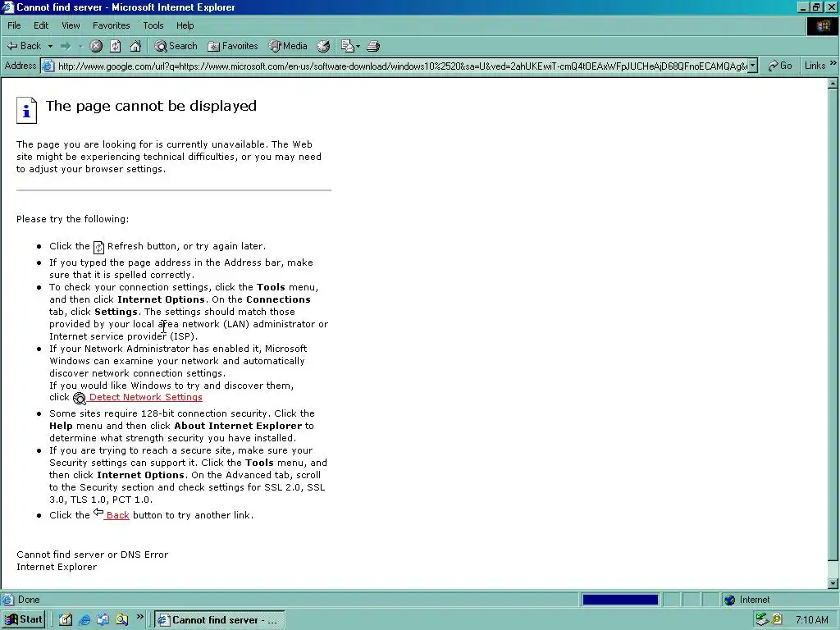The height and width of the screenshot is (630, 840).
Task: Refresh the page using the toolbar Refresh icon
Action: (x=115, y=46)
